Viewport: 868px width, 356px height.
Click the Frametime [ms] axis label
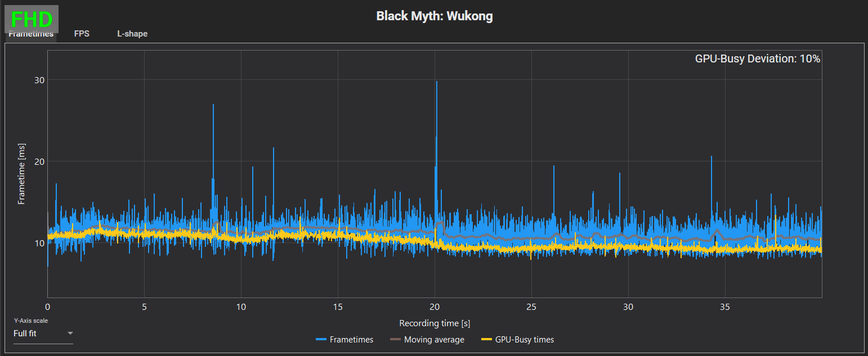21,173
